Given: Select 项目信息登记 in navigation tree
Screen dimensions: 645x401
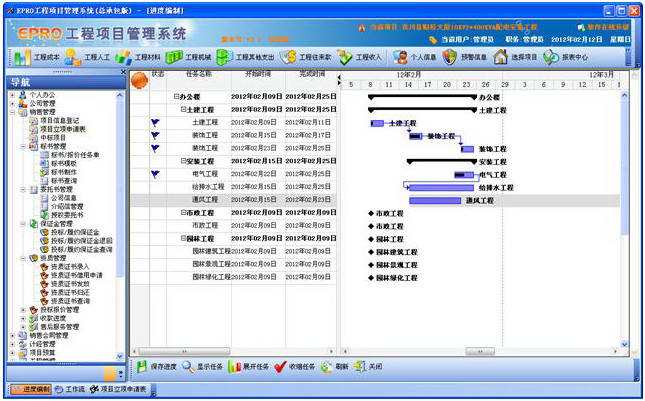Looking at the screenshot, I should click(62, 120).
